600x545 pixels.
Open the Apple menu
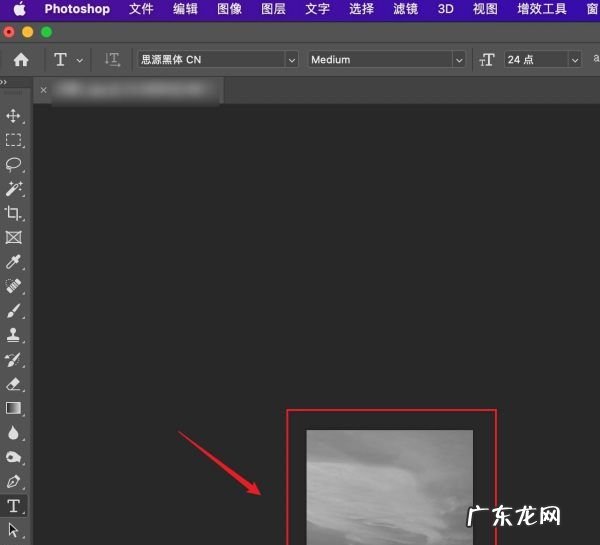(x=20, y=9)
